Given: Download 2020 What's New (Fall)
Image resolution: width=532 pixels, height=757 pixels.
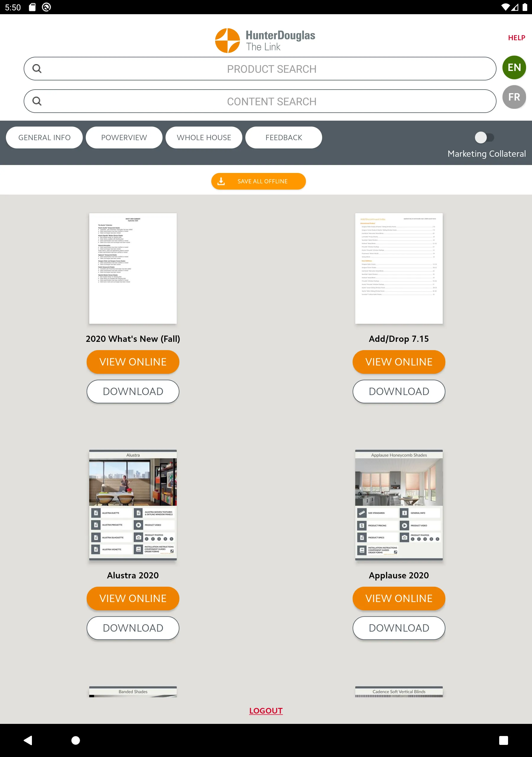Looking at the screenshot, I should pyautogui.click(x=133, y=391).
